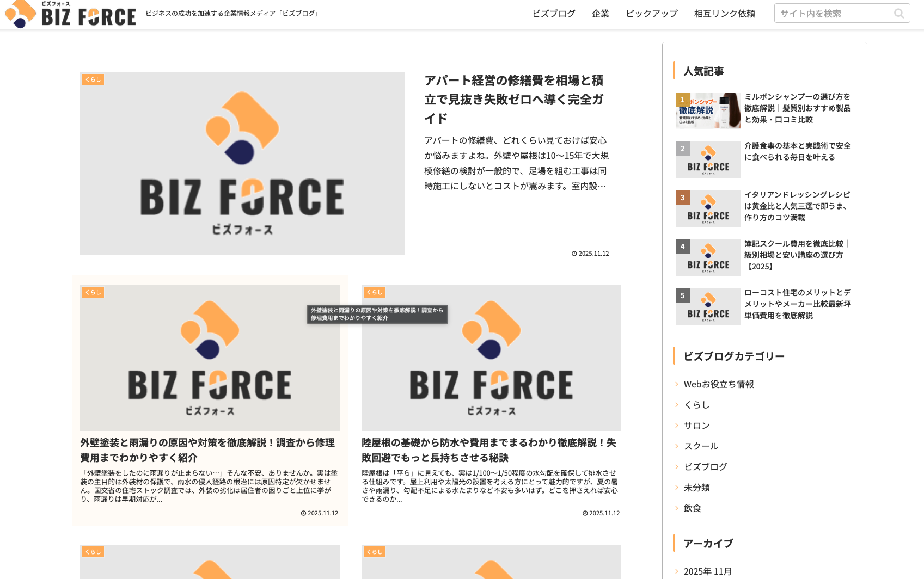This screenshot has width=924, height=579.
Task: Open 簿記スクール費用 popular article link
Action: pos(796,255)
